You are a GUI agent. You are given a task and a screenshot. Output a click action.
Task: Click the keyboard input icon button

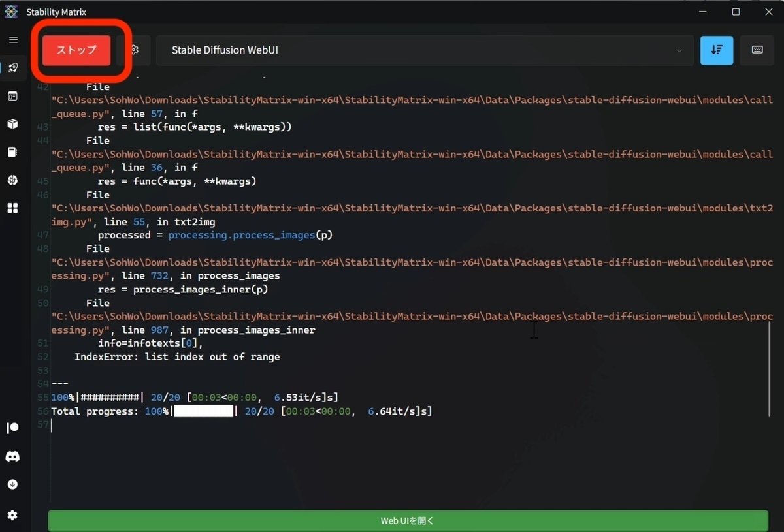click(x=757, y=50)
